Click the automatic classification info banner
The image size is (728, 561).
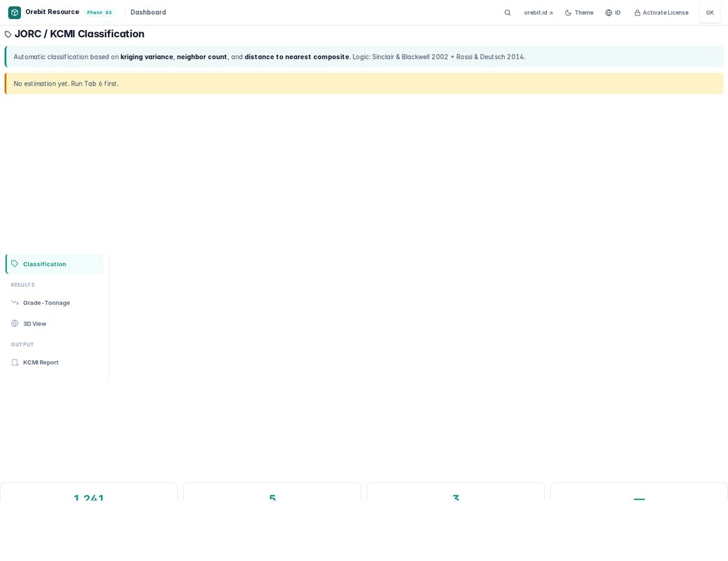(364, 57)
